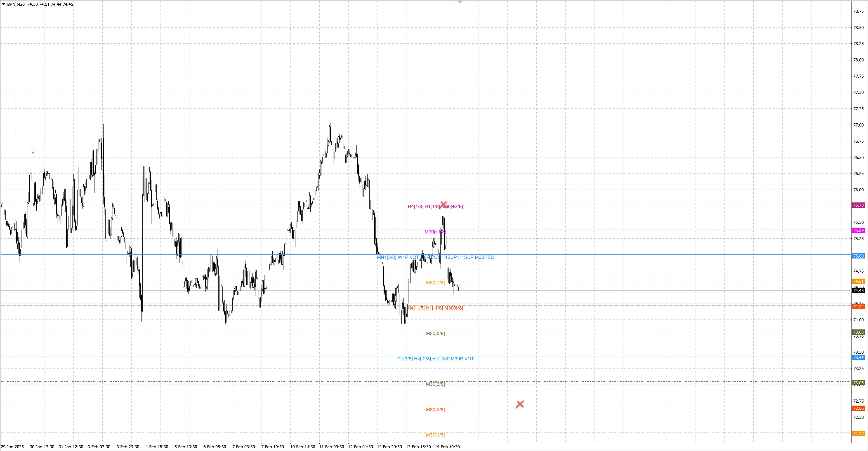Select the 75.78 magenta price tag
Image resolution: width=868 pixels, height=451 pixels.
pyautogui.click(x=858, y=205)
